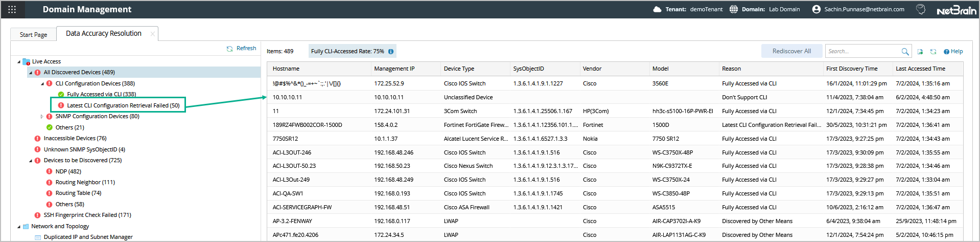980x242 pixels.
Task: Click the CLI-Accessed Rate info icon
Action: pos(391,52)
